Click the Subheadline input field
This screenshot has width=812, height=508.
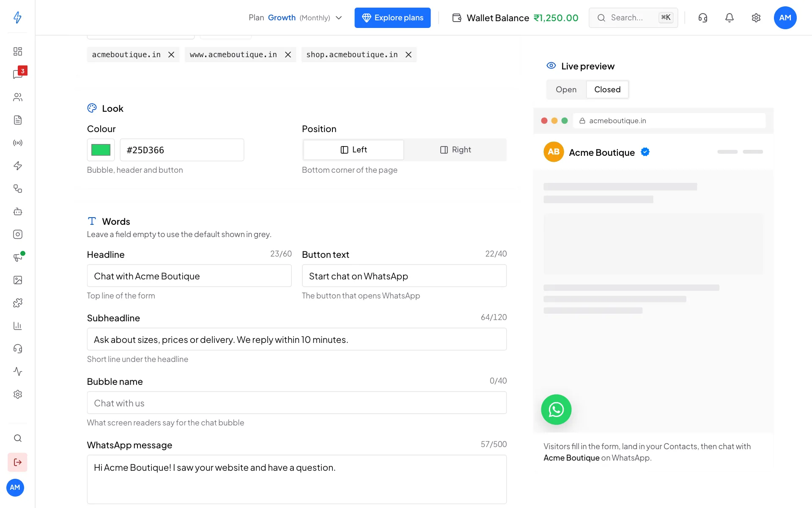pos(296,340)
